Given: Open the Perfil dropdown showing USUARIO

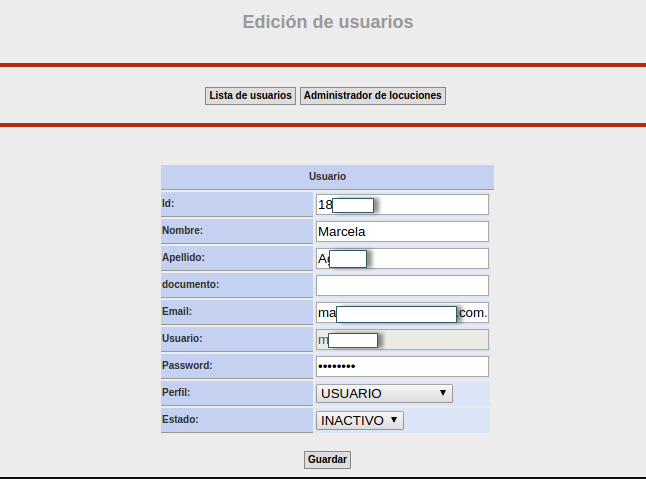Looking at the screenshot, I should (x=384, y=393).
